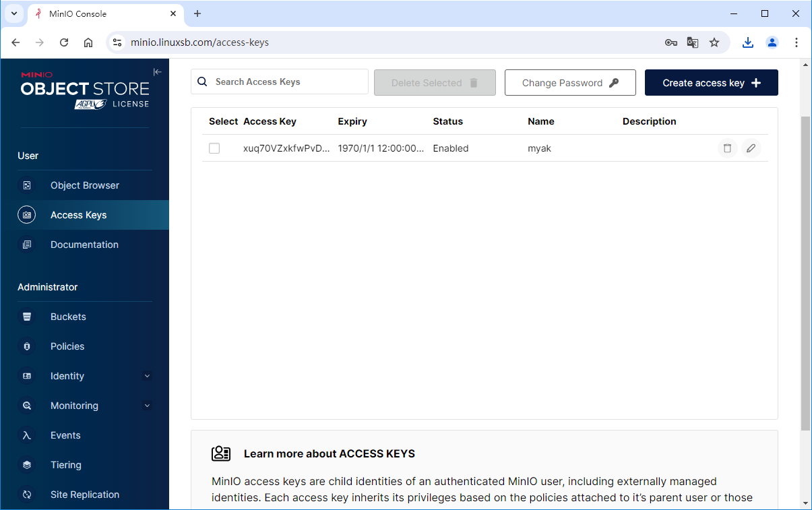Click the Events lambda icon
Viewport: 812px width, 510px height.
point(26,435)
